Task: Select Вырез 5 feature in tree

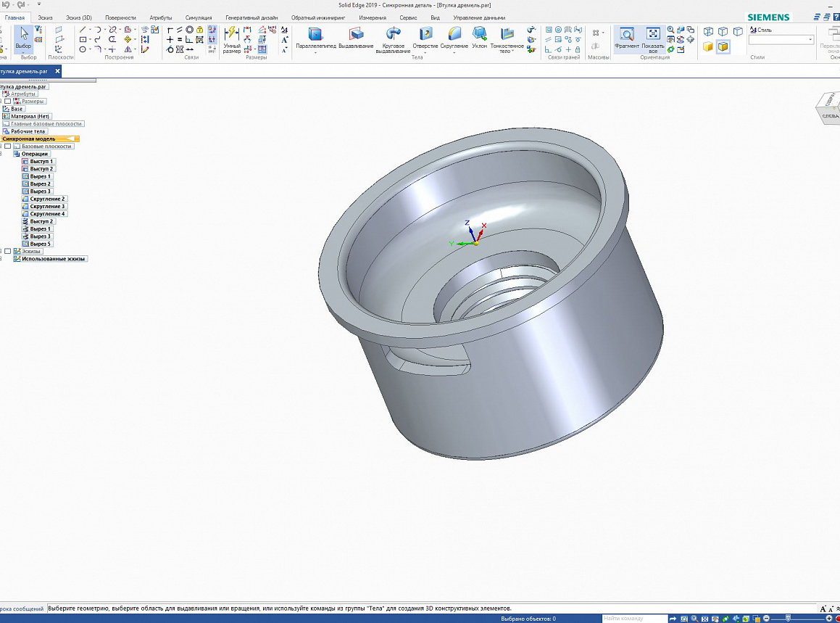Action: coord(40,244)
